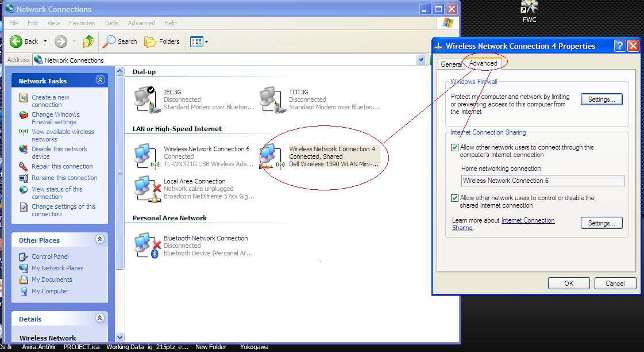
Task: Toggle Allow users to control shared connection checkbox
Action: [454, 198]
